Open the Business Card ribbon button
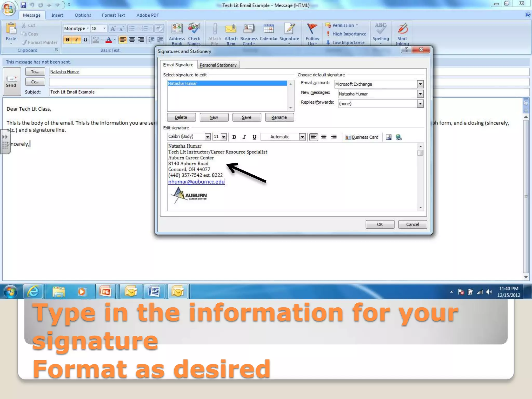532x399 pixels. 249,34
